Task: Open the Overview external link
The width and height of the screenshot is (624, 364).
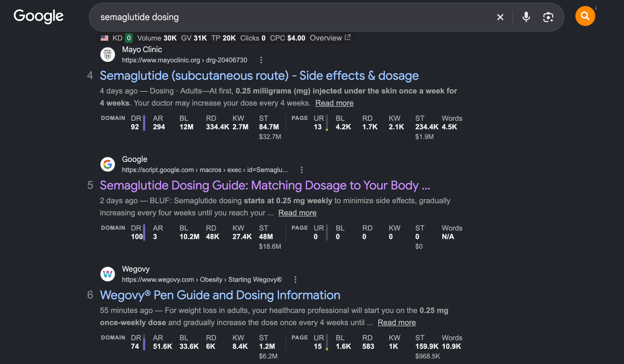Action: coord(330,38)
